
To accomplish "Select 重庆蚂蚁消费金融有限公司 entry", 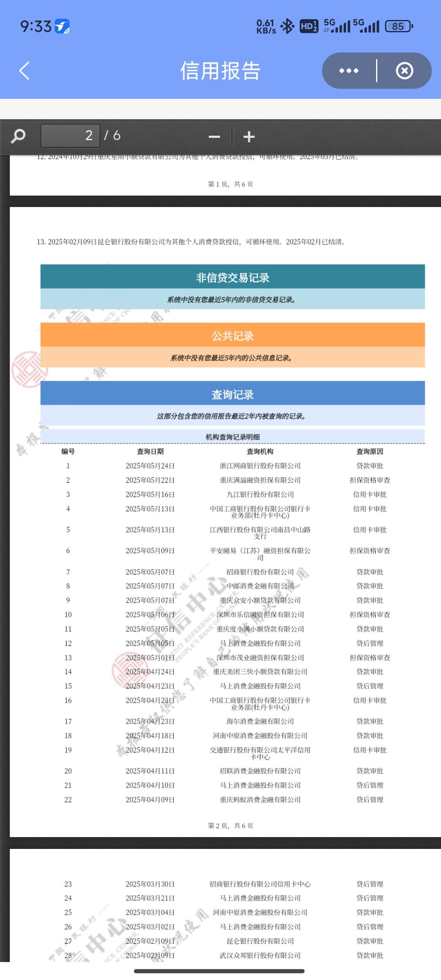I will (260, 800).
